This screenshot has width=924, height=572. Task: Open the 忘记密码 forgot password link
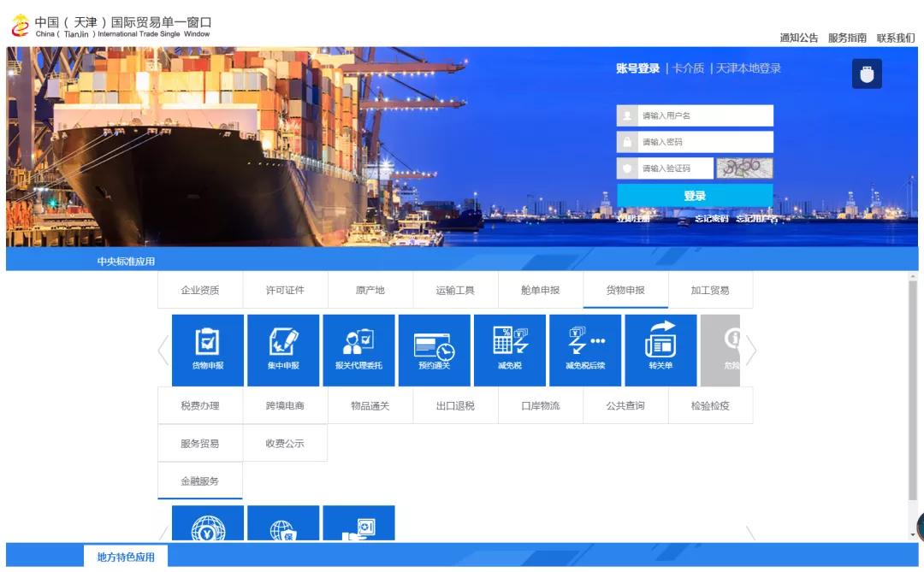click(711, 219)
